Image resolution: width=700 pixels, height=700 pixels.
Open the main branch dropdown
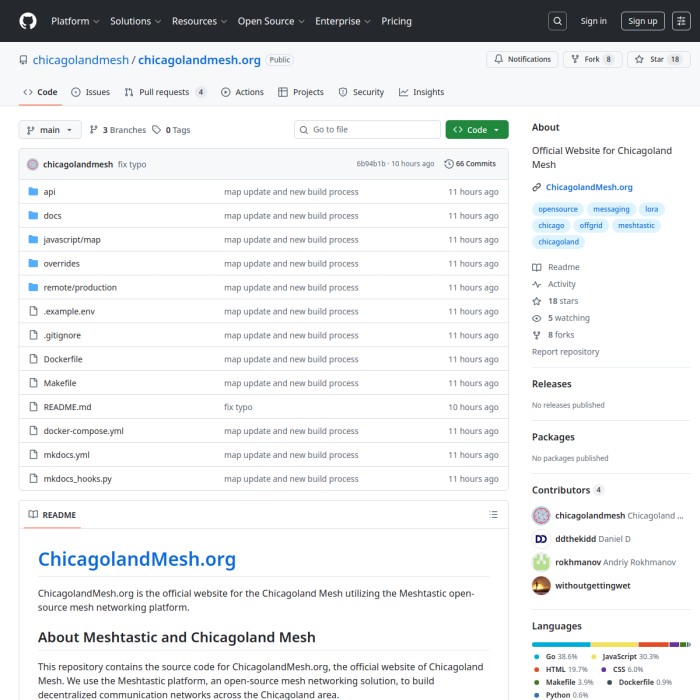point(48,130)
